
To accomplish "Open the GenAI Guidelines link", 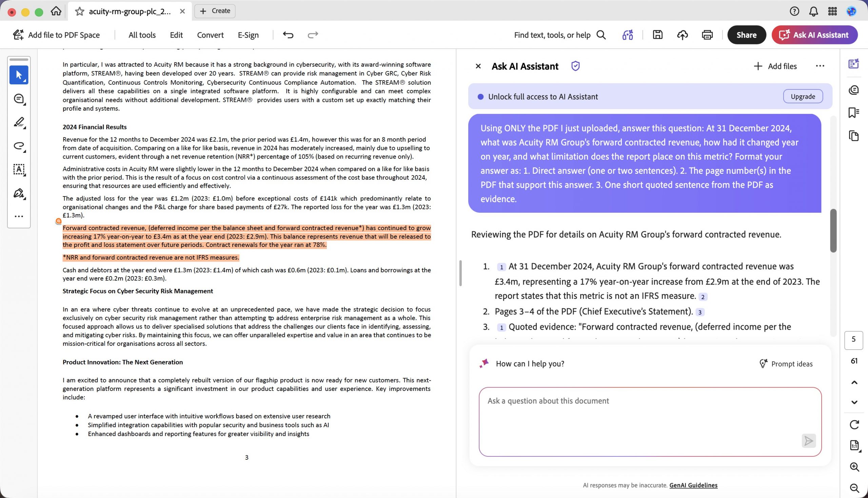I will (x=693, y=485).
